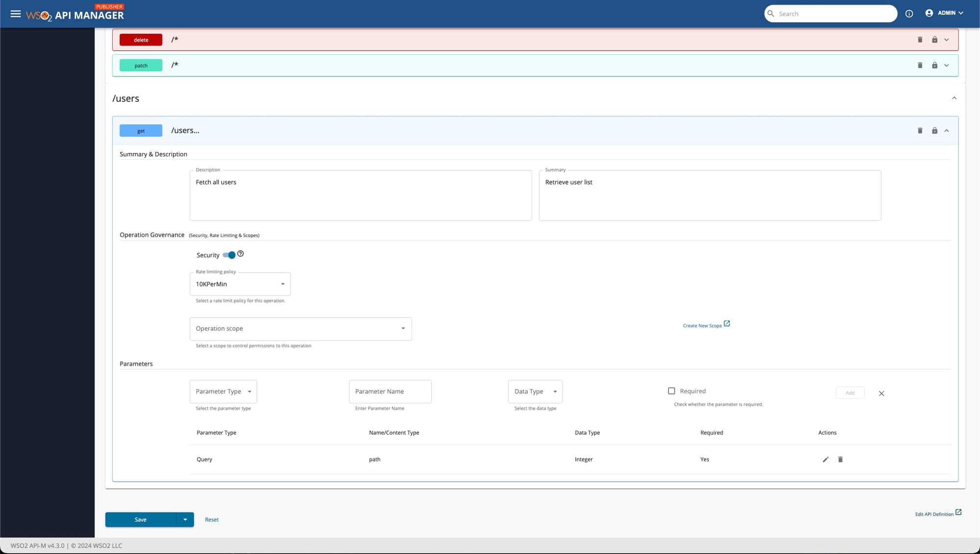Toggle lock on get /users operation
Image resolution: width=980 pixels, height=554 pixels.
[x=934, y=131]
